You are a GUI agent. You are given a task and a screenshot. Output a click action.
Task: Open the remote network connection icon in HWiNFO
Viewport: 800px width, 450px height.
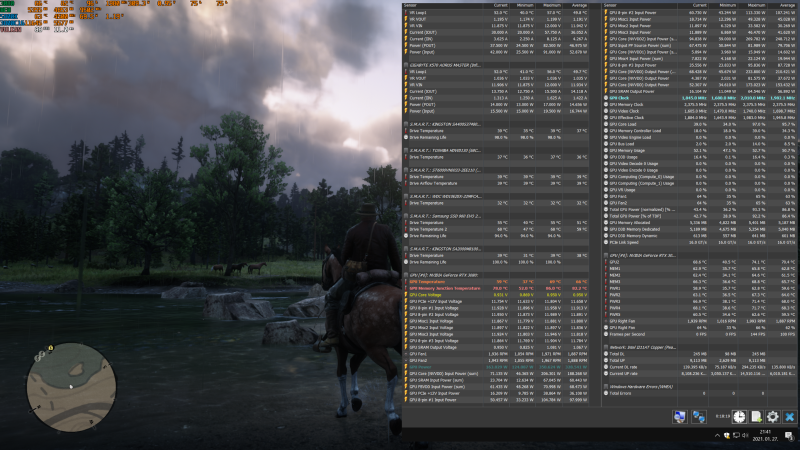(698, 417)
